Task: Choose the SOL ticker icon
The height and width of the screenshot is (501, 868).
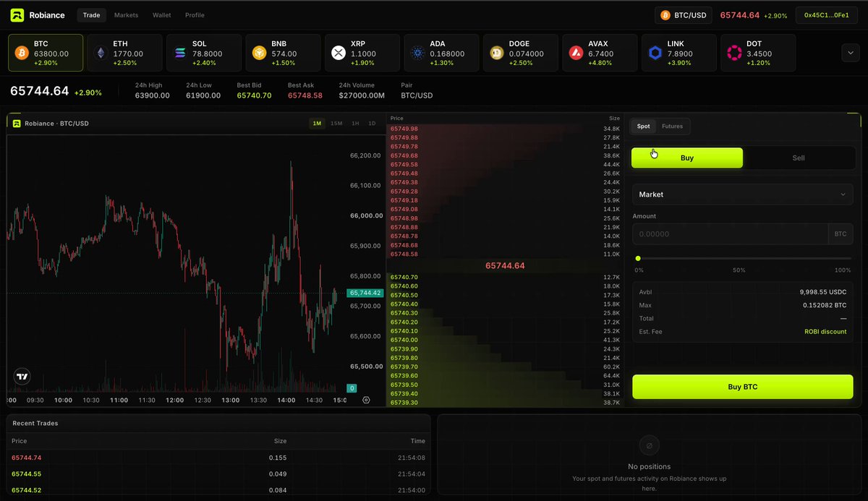Action: click(180, 53)
